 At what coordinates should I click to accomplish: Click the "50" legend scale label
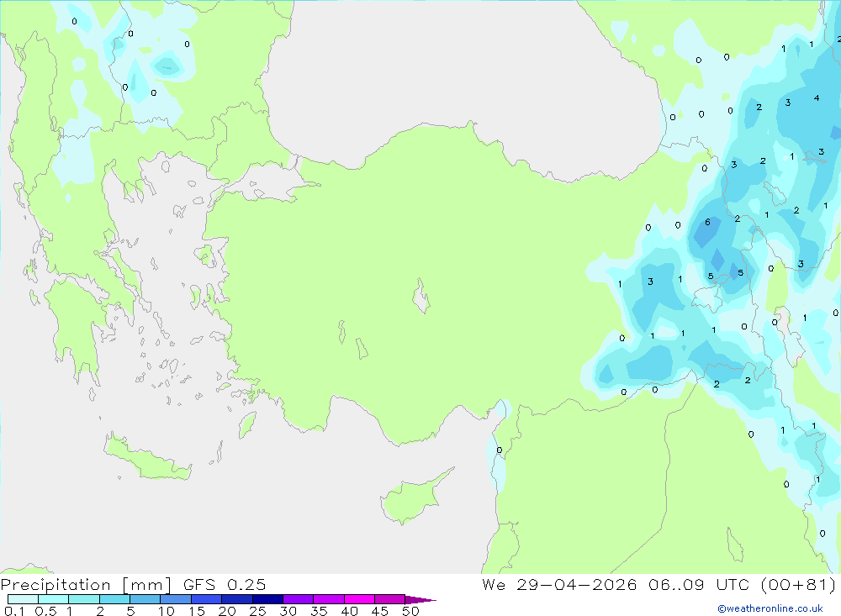point(411,611)
